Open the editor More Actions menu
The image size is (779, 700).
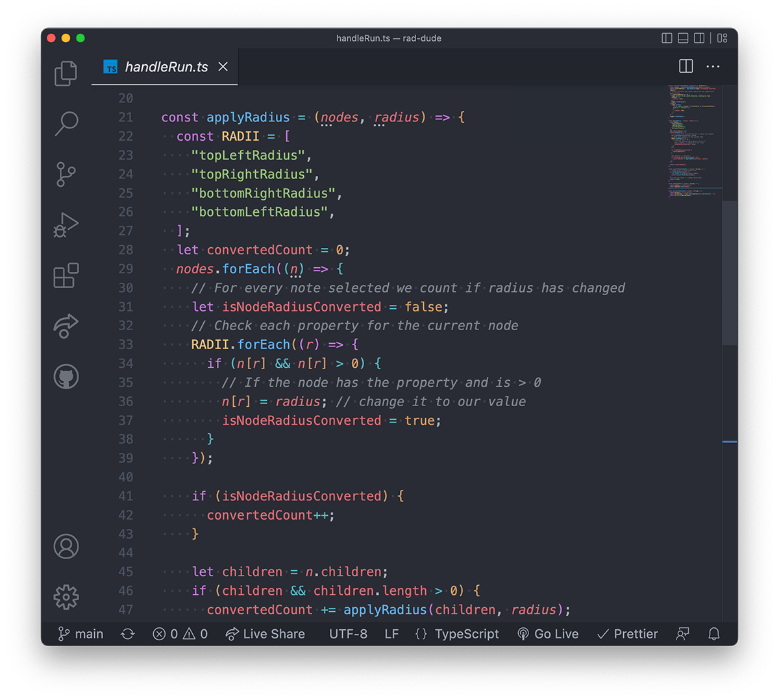click(x=713, y=66)
